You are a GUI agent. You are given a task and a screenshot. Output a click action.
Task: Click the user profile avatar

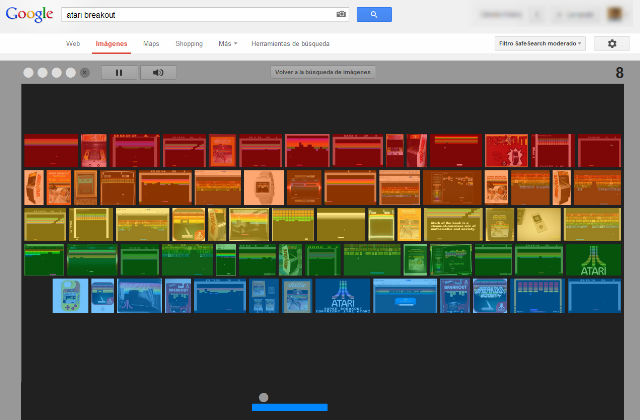click(x=615, y=14)
